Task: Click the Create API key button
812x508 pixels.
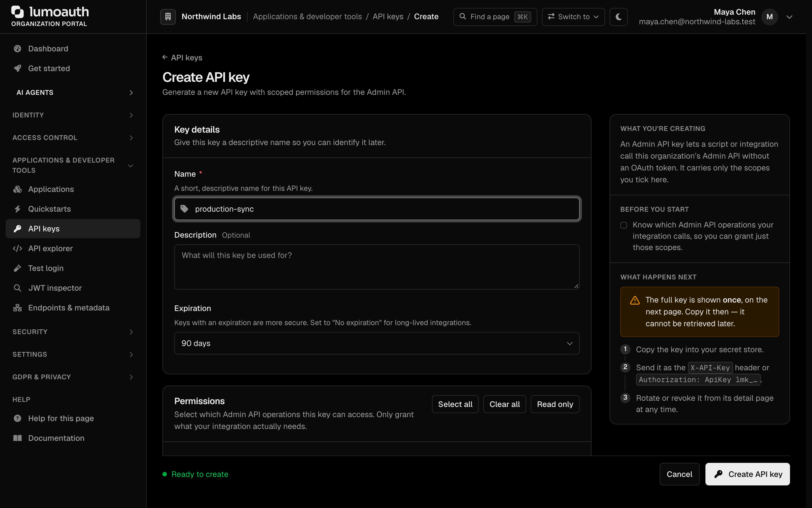Action: point(748,474)
